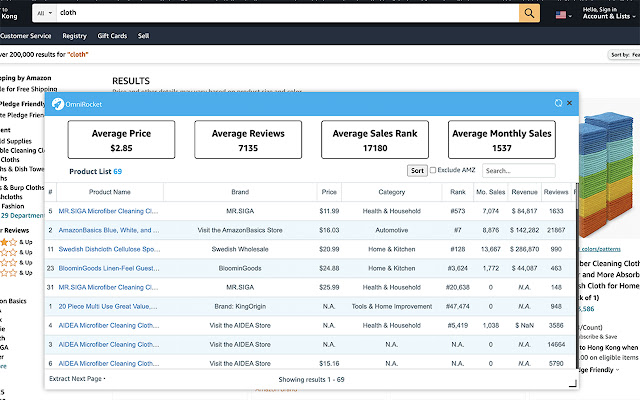Image resolution: width=640 pixels, height=400 pixels.
Task: Sort table by Product Name column header
Action: (110, 192)
